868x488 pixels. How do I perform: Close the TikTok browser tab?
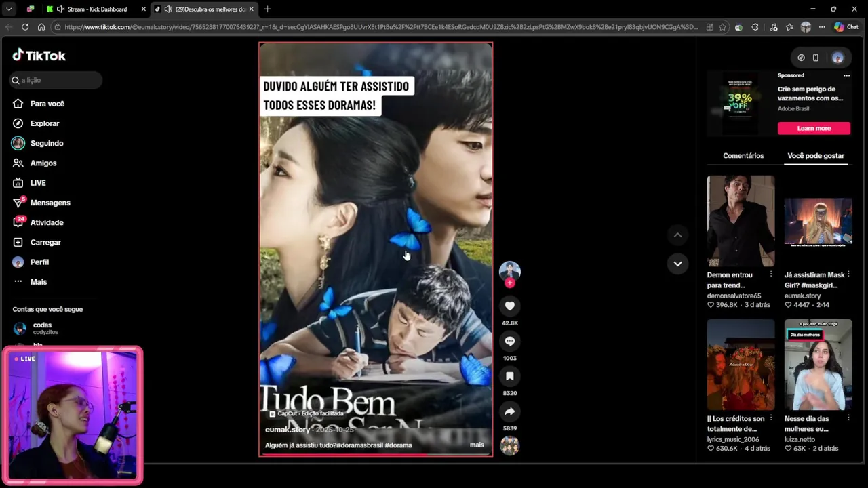pyautogui.click(x=252, y=9)
